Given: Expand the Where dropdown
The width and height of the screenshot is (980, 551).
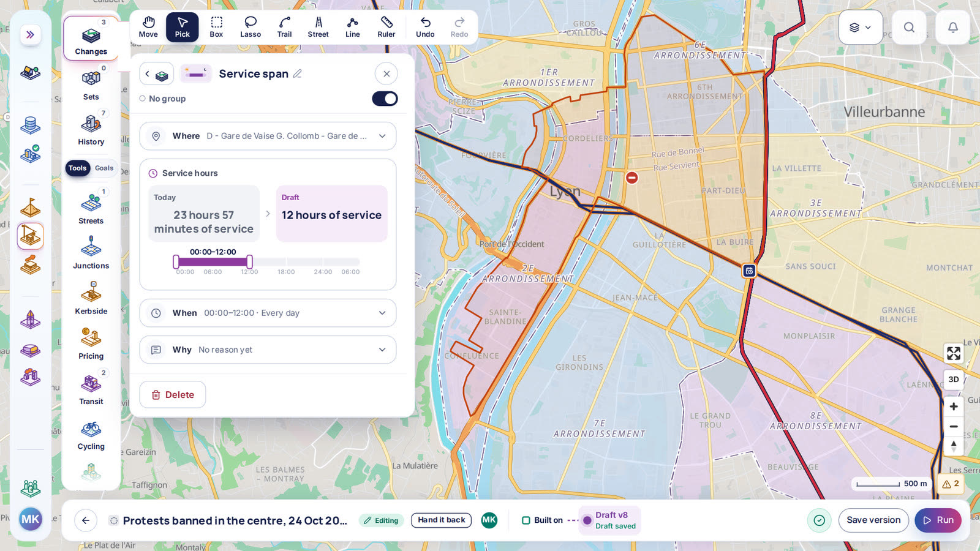Looking at the screenshot, I should point(268,136).
